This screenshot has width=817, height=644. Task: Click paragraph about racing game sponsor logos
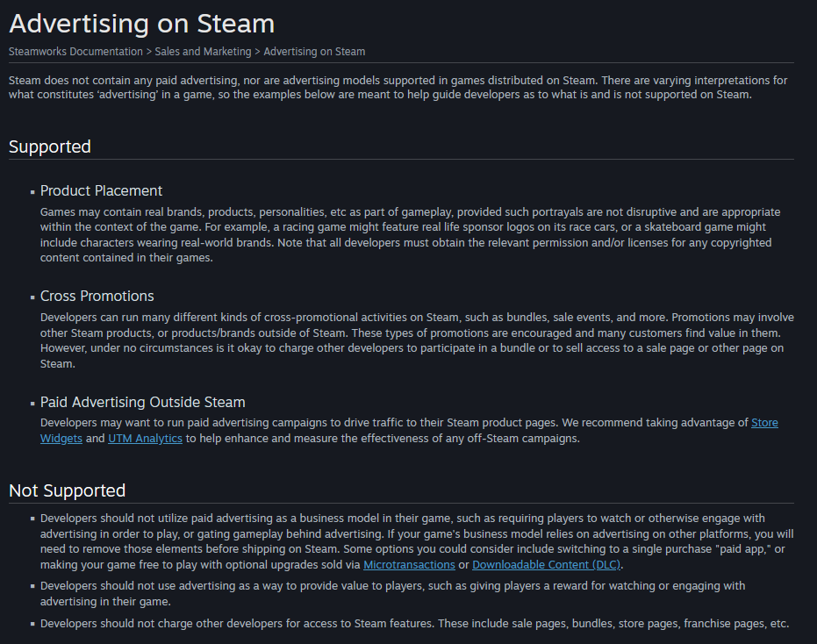point(410,235)
